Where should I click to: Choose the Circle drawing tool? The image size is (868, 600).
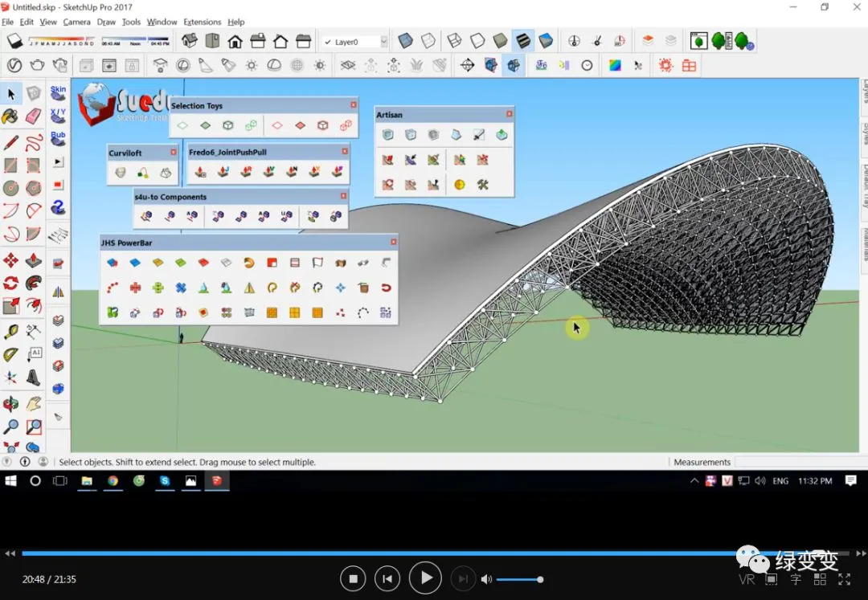point(10,188)
